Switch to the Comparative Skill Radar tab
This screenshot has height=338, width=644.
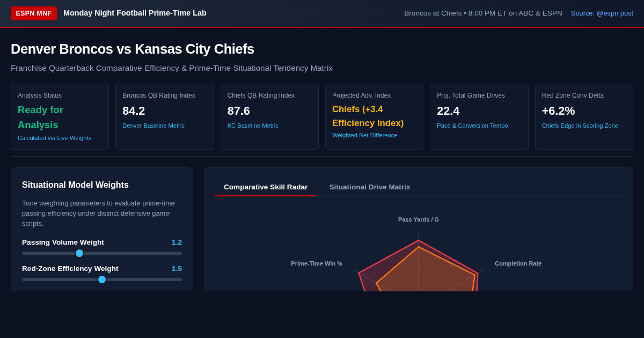pos(266,187)
